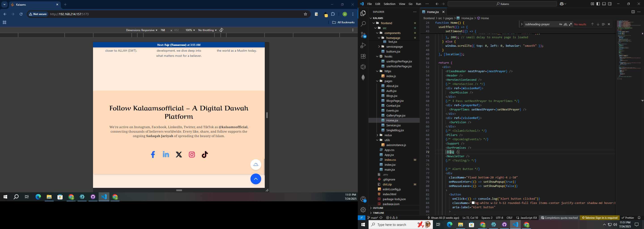This screenshot has width=644, height=229.
Task: Bookmark this page with the star icon
Action: tap(305, 14)
